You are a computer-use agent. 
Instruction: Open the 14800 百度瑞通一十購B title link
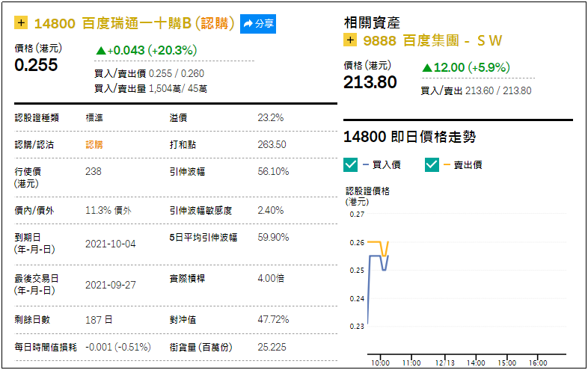(x=134, y=23)
